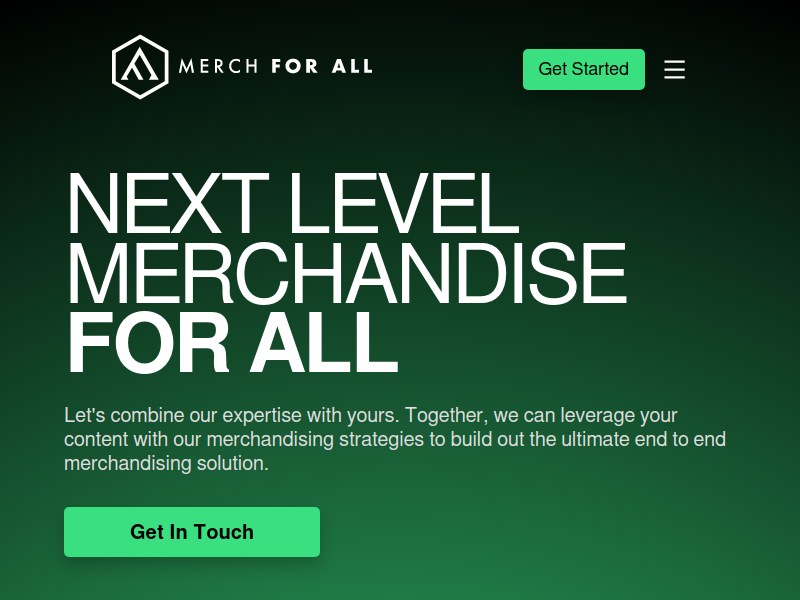The width and height of the screenshot is (800, 600).
Task: Click the bold FOR ALL in the header wordmark
Action: pos(322,66)
